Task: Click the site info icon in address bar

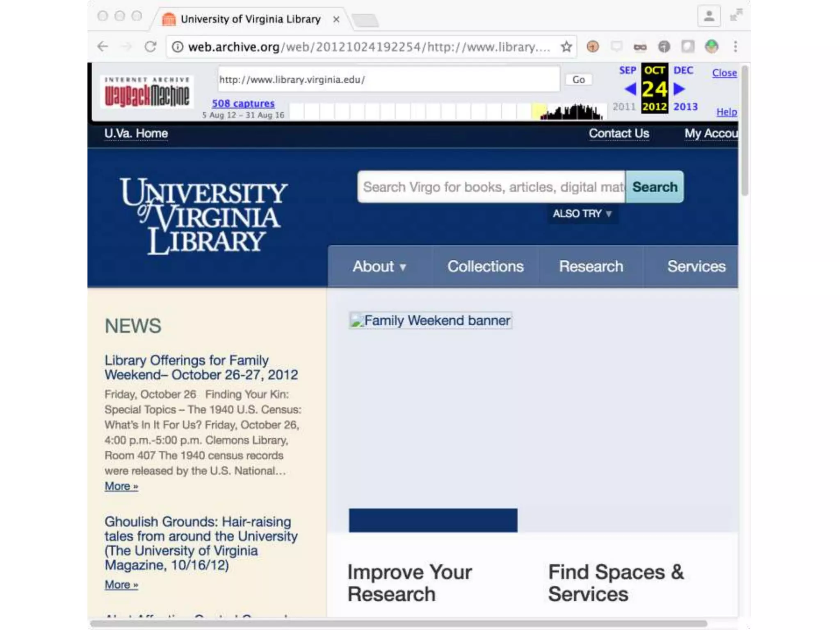Action: pyautogui.click(x=178, y=47)
